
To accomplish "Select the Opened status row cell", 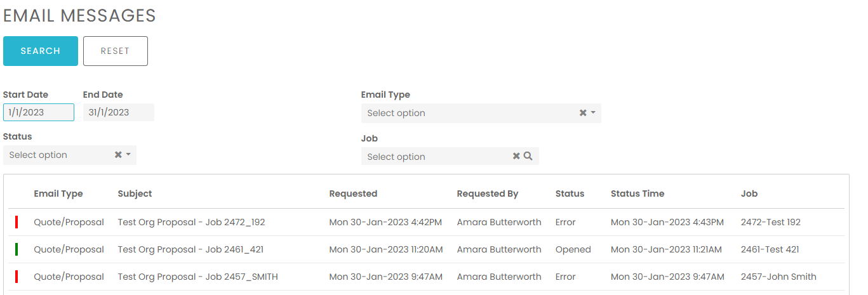I will click(x=573, y=249).
